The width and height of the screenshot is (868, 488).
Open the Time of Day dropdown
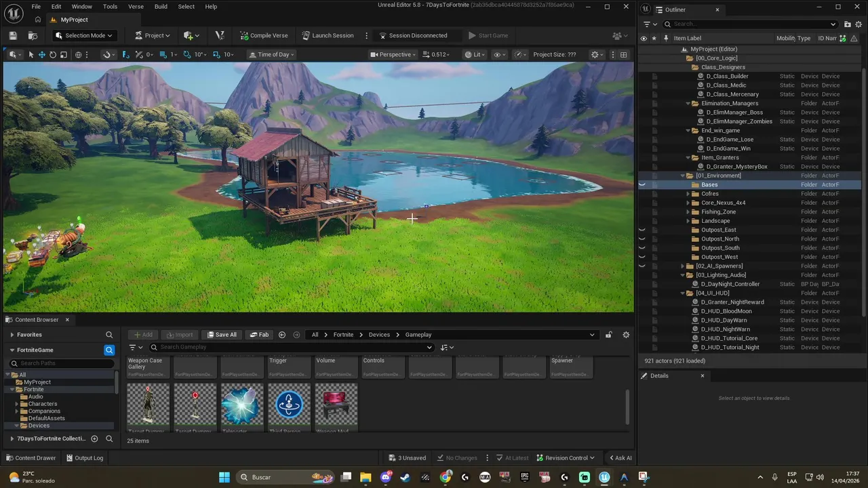[271, 54]
